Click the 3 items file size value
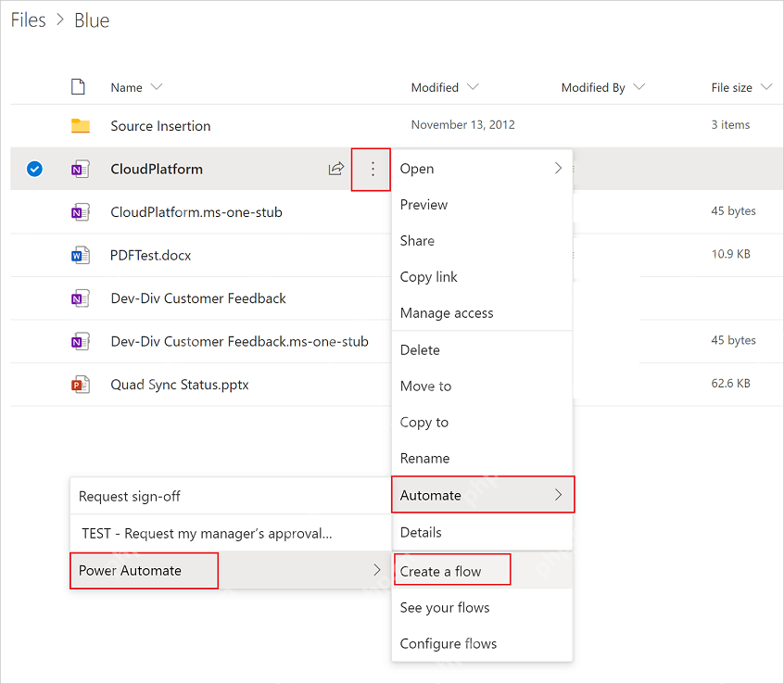This screenshot has width=784, height=684. pos(730,124)
